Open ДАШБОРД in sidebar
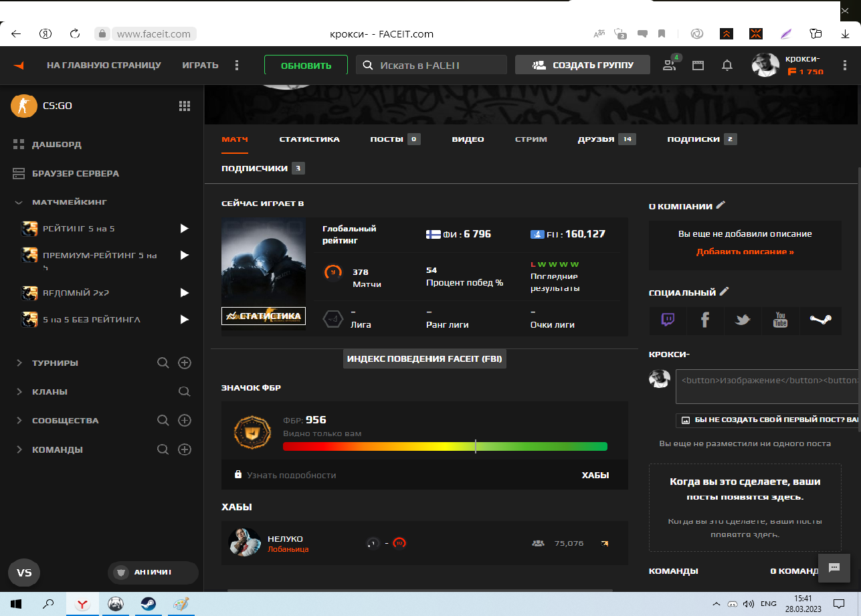Screen dimensions: 861x616 (x=57, y=144)
